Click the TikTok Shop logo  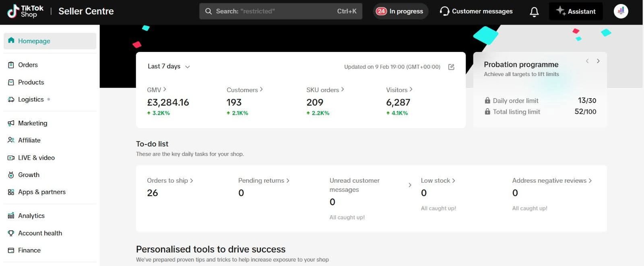(x=25, y=11)
